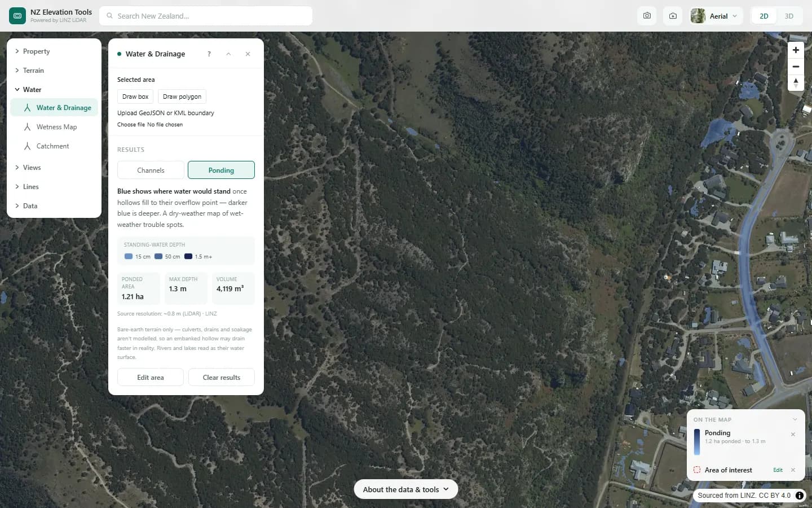Image resolution: width=812 pixels, height=508 pixels.
Task: Open the Wetness Map tool
Action: 54,127
